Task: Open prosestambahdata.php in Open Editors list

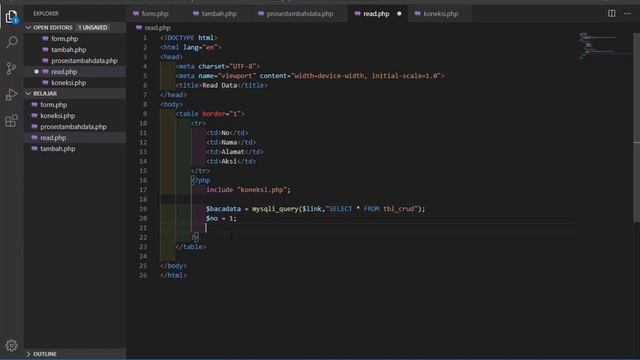Action: (84, 60)
